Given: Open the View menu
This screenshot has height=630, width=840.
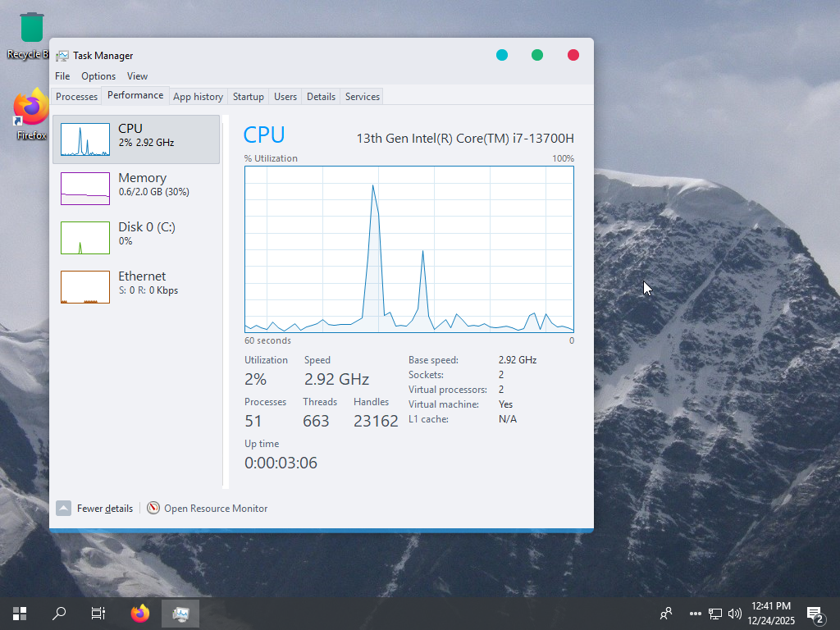Looking at the screenshot, I should coord(137,76).
